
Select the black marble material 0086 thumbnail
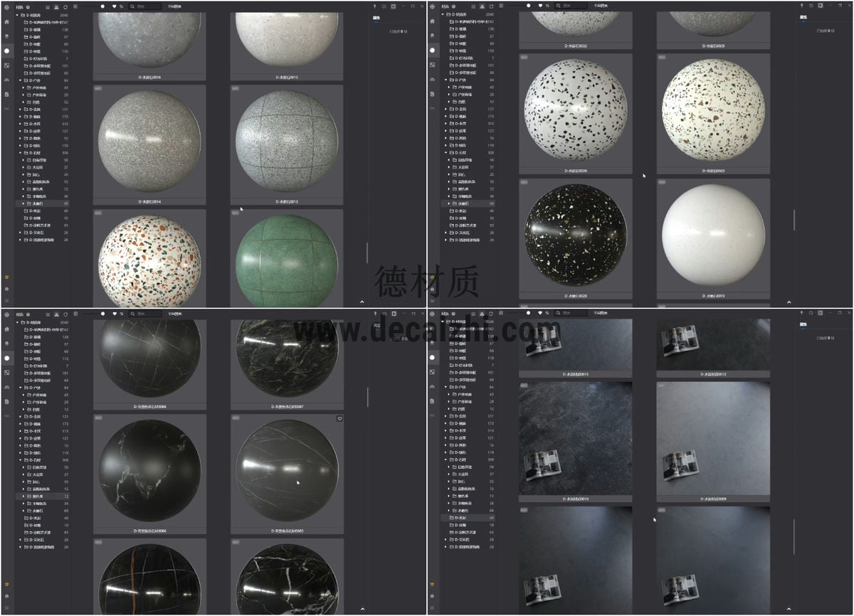149,472
